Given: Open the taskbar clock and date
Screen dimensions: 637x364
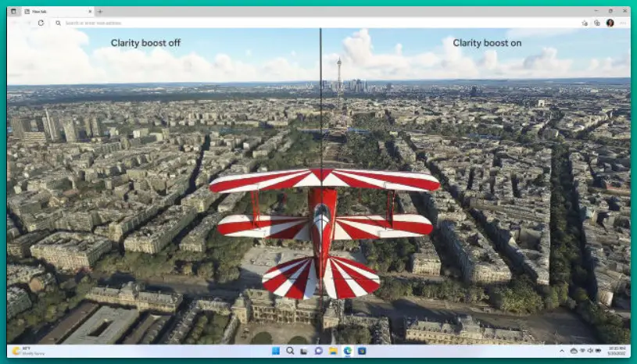Looking at the screenshot, I should [617, 351].
